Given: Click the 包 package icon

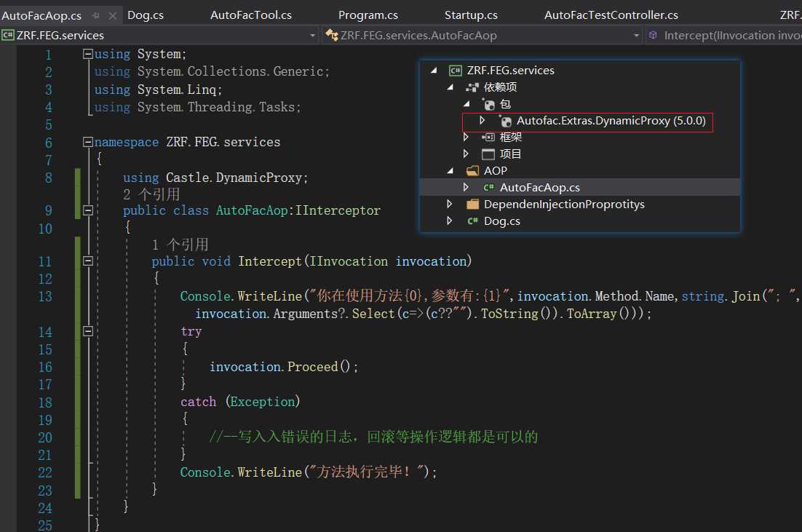Looking at the screenshot, I should tap(489, 104).
